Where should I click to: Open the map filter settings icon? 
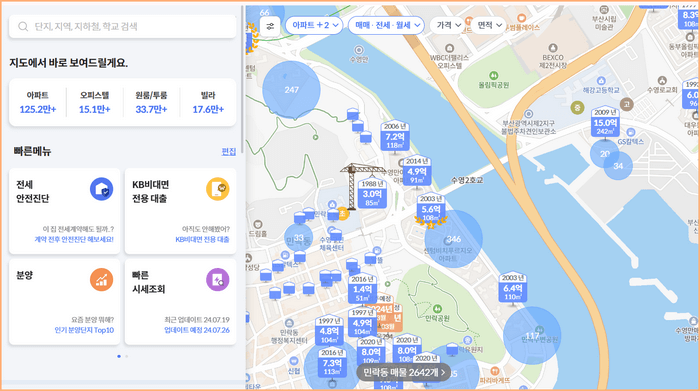pos(270,26)
